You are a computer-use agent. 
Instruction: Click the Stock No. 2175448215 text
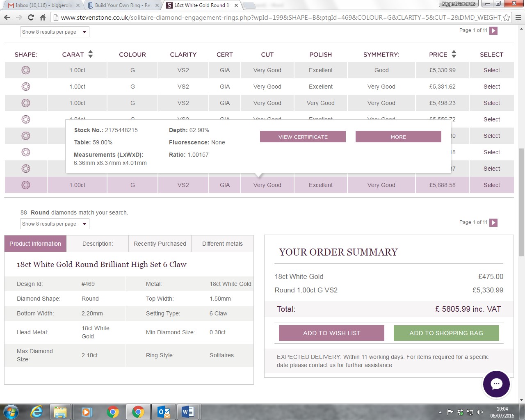(106, 130)
